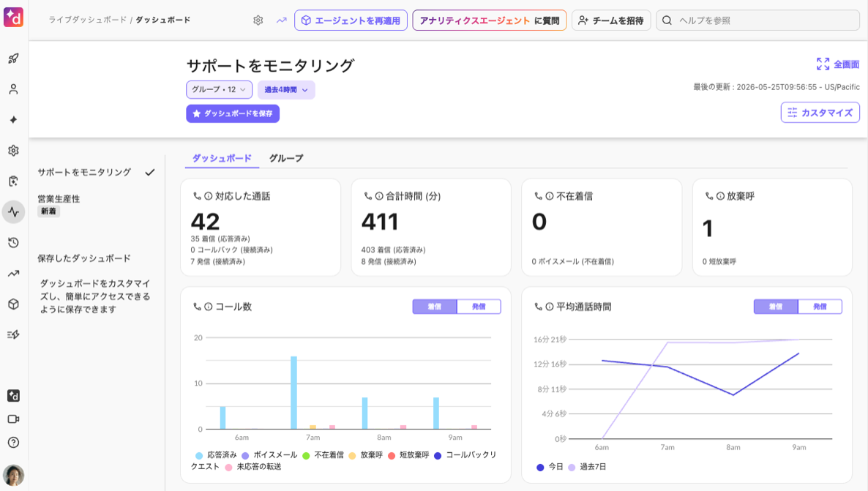
Task: Click the Dialpad app icon near sidebar bottom
Action: click(x=13, y=396)
